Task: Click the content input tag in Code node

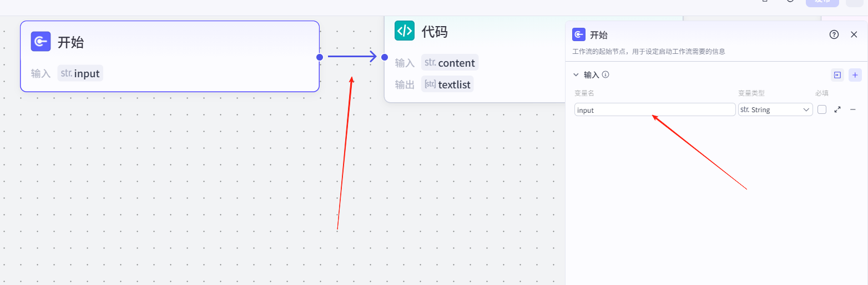Action: click(450, 63)
